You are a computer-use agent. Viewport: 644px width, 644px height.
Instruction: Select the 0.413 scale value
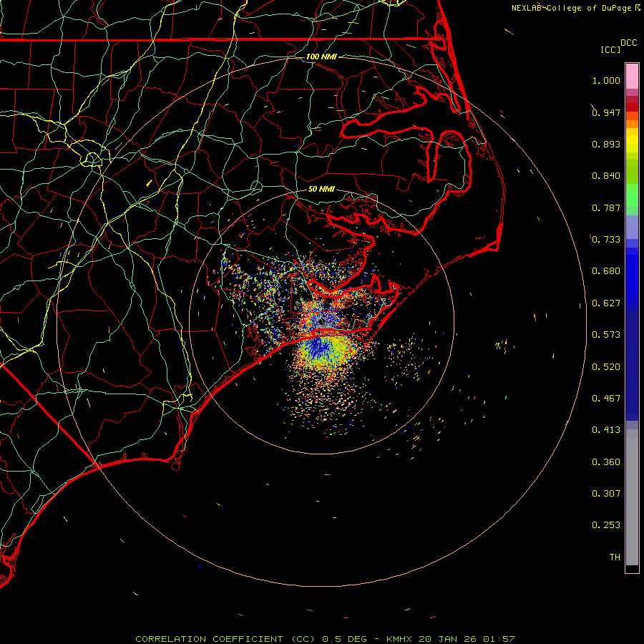coord(606,430)
